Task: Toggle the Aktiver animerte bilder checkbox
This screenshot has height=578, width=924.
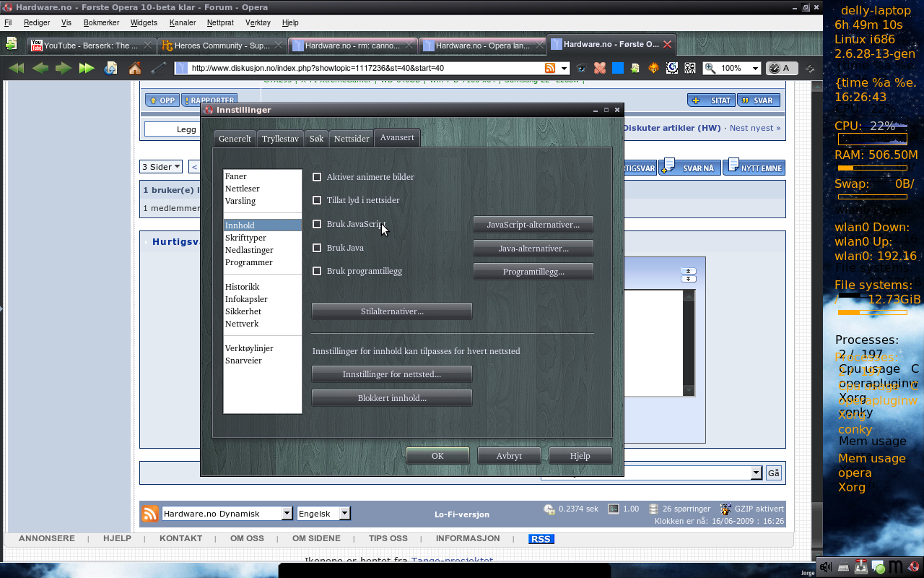Action: tap(317, 177)
